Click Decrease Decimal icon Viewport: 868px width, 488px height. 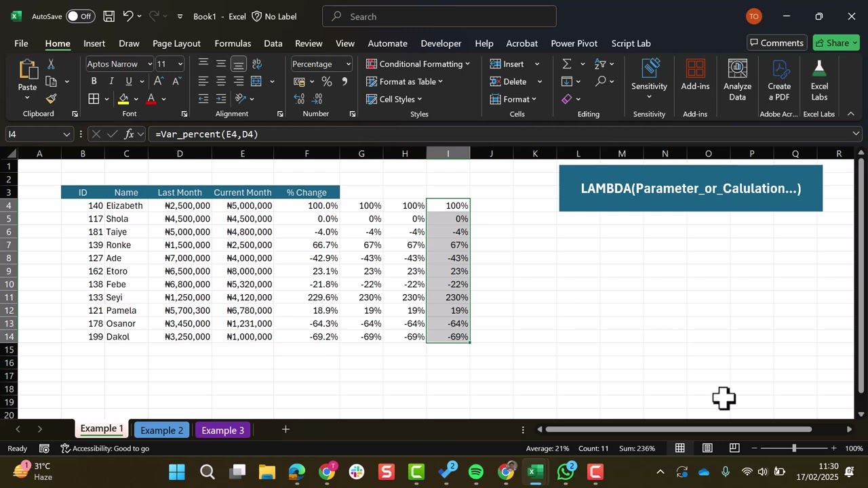(317, 99)
